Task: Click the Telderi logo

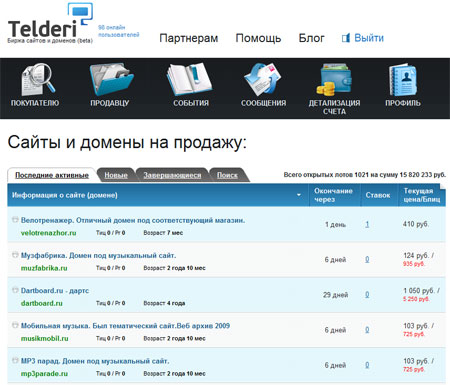Action: (x=50, y=23)
